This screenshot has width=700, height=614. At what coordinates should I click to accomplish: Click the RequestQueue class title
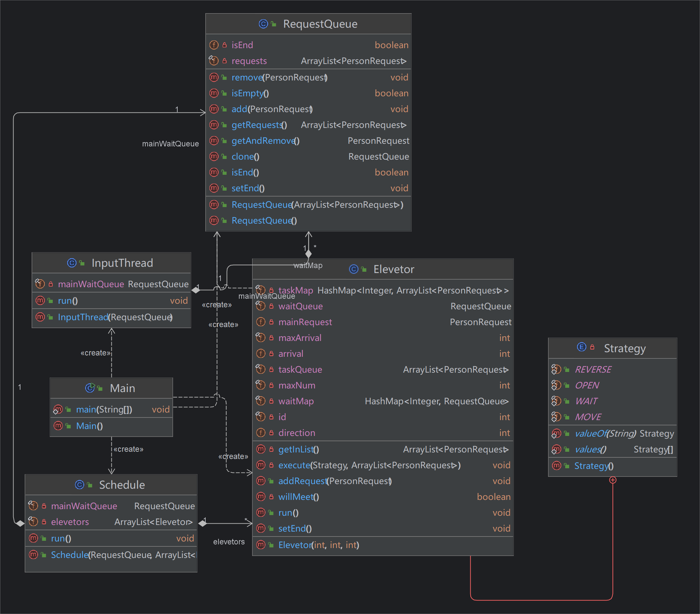pos(320,24)
